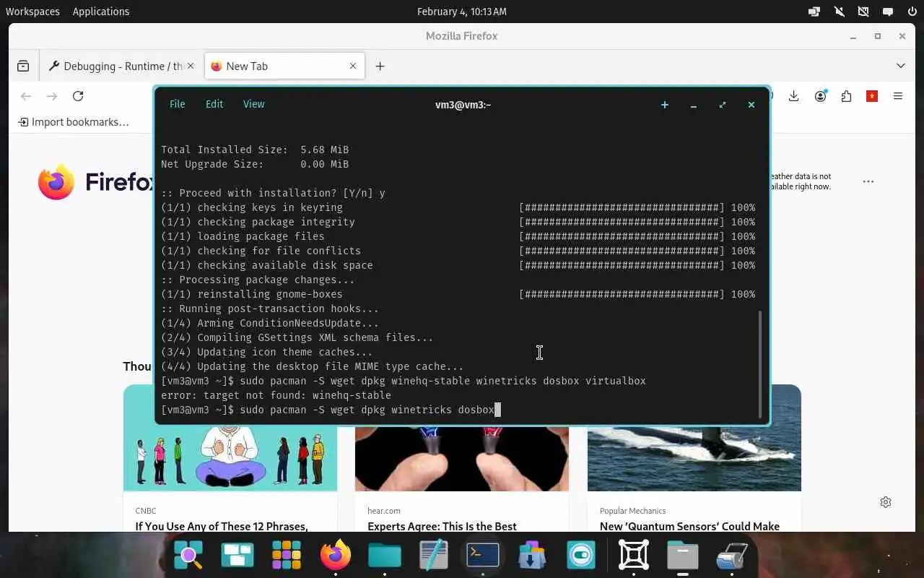Screen dimensions: 924x578
Task: Click the 'reinstalling gnome-boxes' terminal line
Action: [x=458, y=294]
